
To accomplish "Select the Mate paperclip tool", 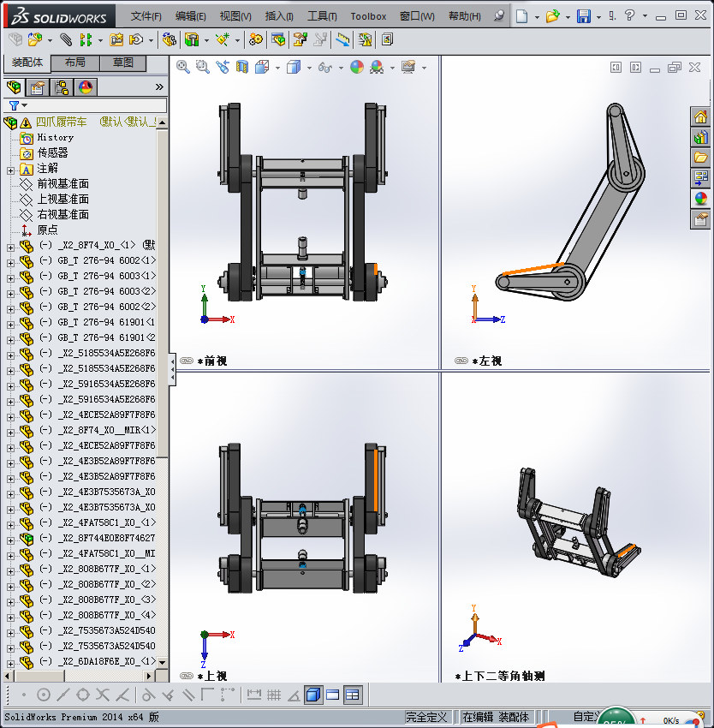I will click(x=65, y=39).
